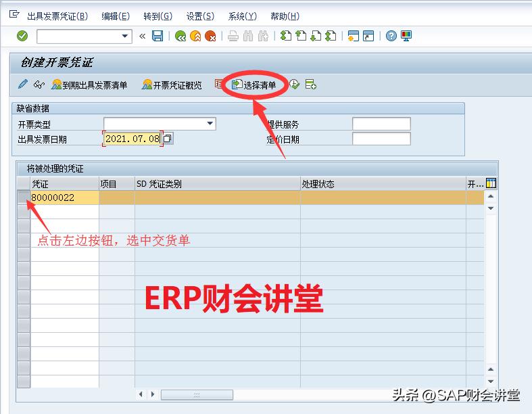Open the 编辑(E) menu

(116, 16)
